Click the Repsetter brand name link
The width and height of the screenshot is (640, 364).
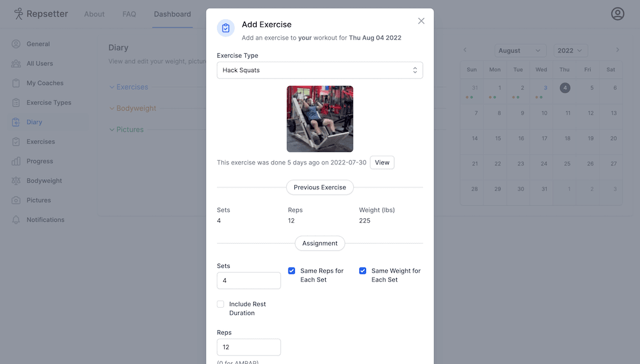click(x=47, y=14)
